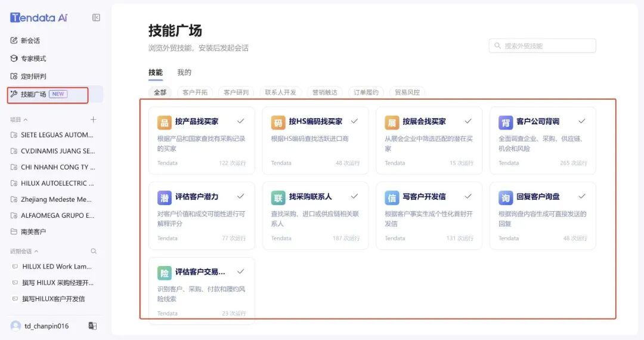This screenshot has height=340, width=644.
Task: Click the 按HS编码找买家 skill icon
Action: pos(278,122)
